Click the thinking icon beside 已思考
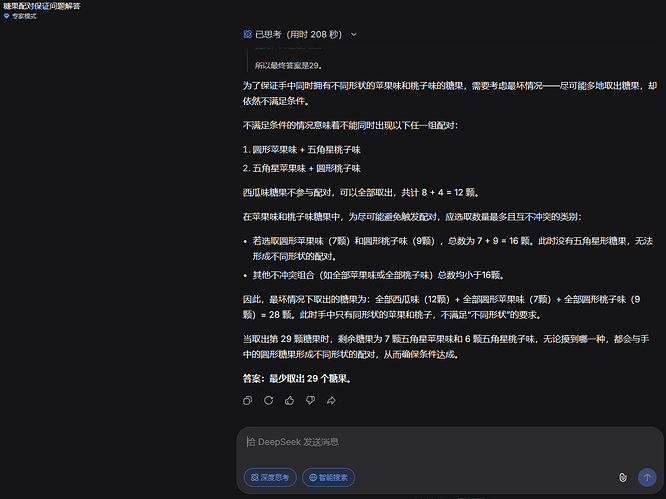This screenshot has height=499, width=666. pos(248,34)
